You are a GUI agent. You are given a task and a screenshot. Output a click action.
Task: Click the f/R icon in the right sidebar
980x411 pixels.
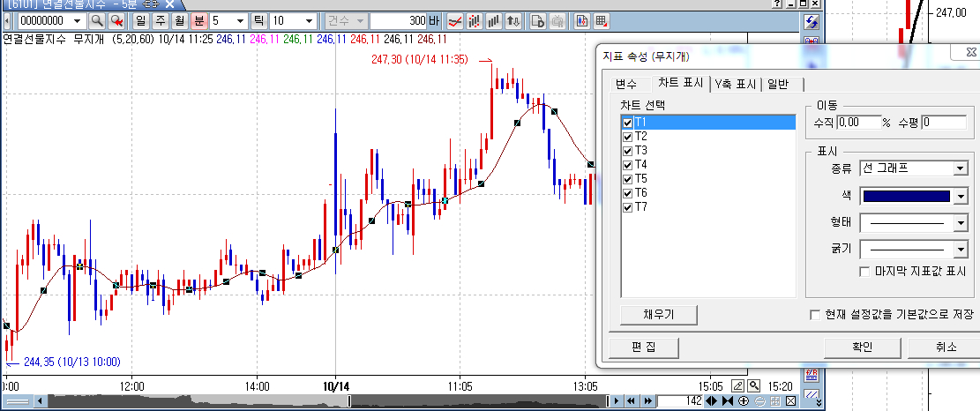[812, 374]
